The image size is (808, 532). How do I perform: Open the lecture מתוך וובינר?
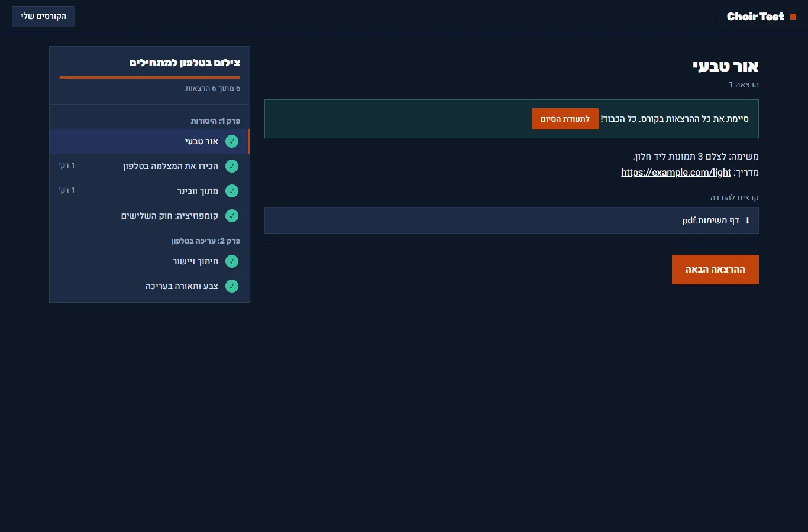[150, 191]
